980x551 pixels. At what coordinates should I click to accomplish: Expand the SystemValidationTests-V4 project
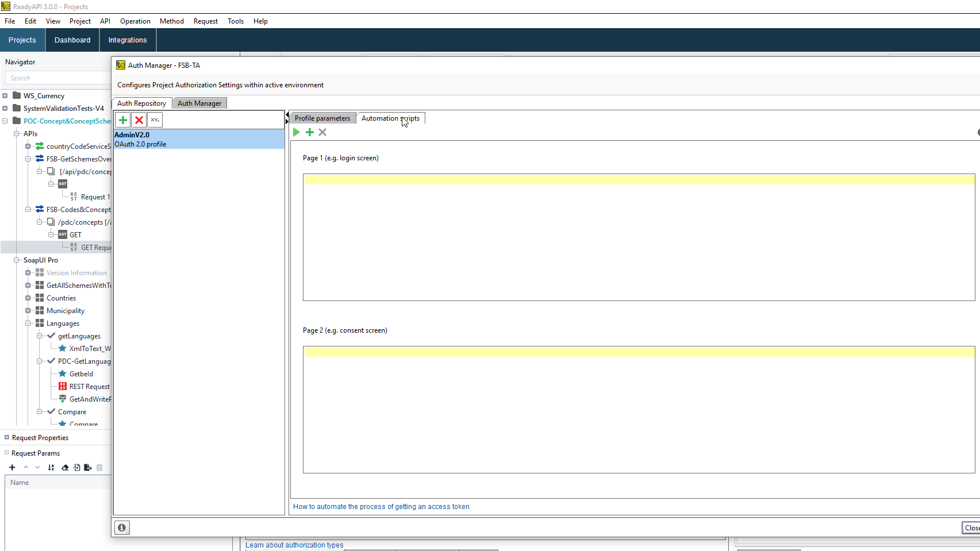point(5,109)
